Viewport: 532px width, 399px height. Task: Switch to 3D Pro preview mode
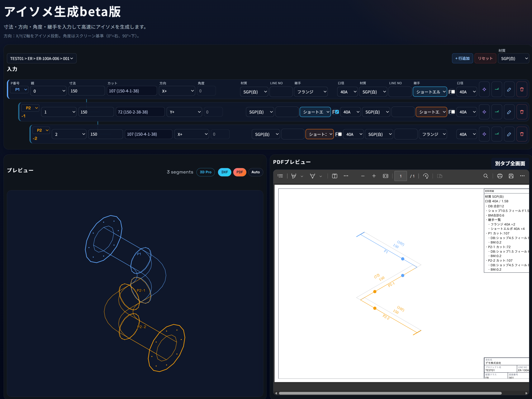(205, 172)
